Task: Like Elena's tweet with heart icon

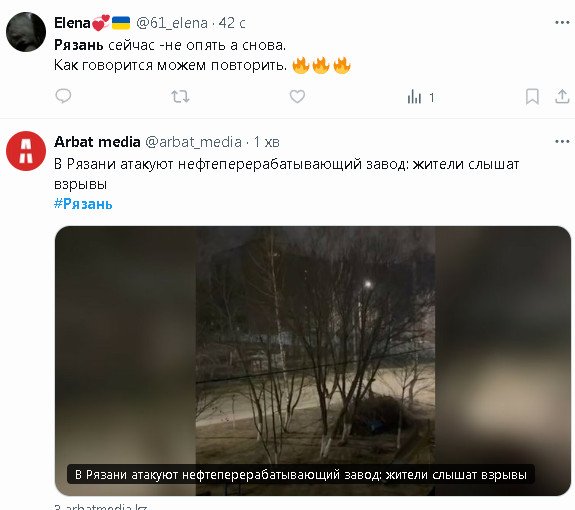Action: (x=297, y=97)
